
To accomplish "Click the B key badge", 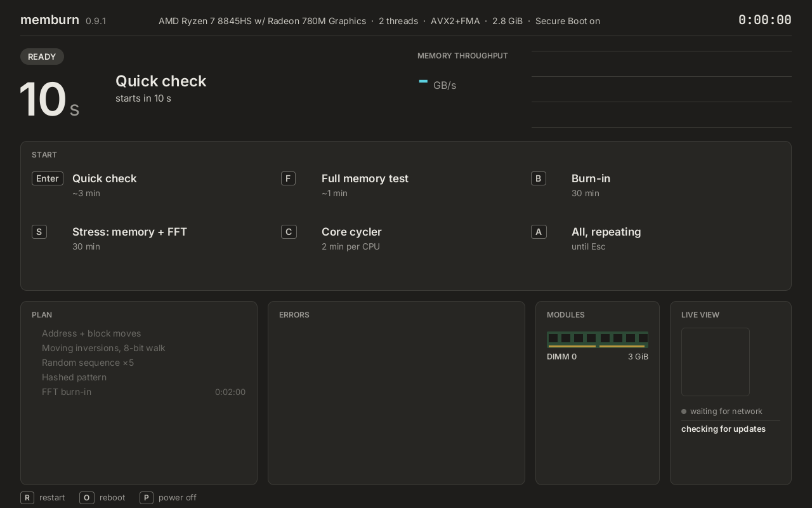I will click(539, 178).
